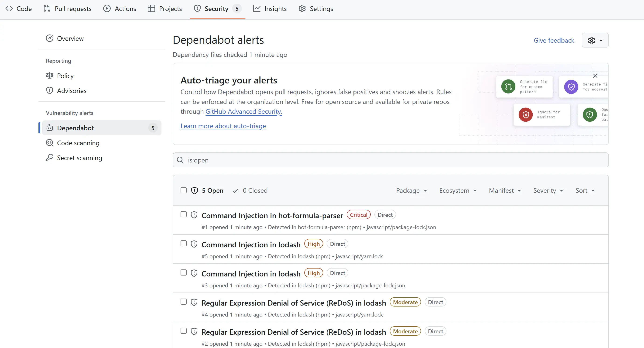Open alert #4 ReDoS in lodash

coord(294,303)
